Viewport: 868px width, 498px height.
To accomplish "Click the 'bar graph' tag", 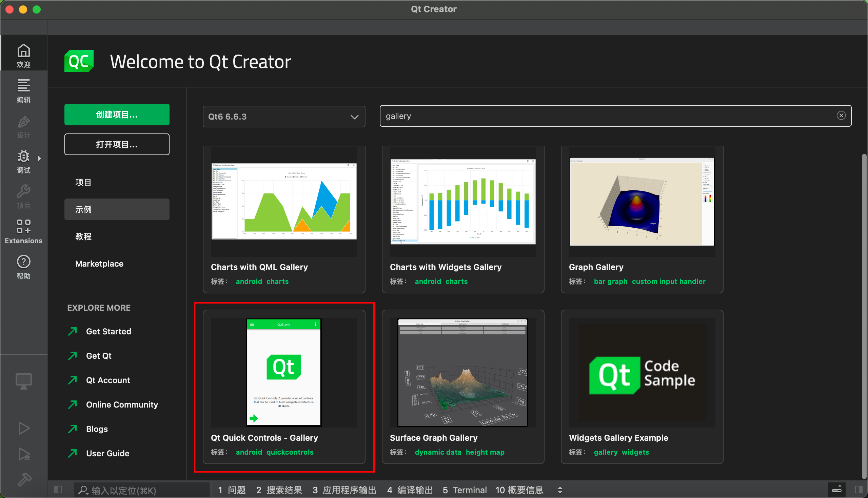I will (611, 282).
